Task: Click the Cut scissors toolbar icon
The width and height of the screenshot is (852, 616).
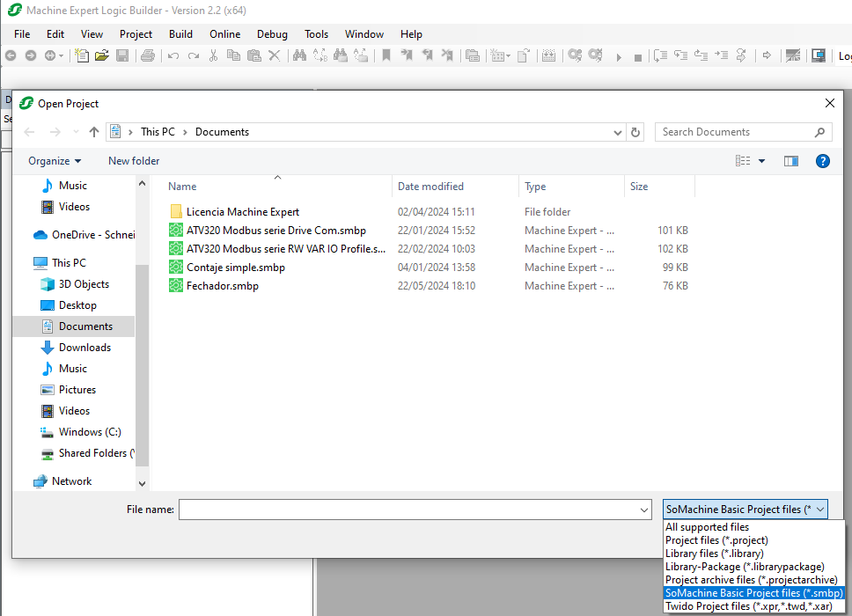Action: pos(214,55)
